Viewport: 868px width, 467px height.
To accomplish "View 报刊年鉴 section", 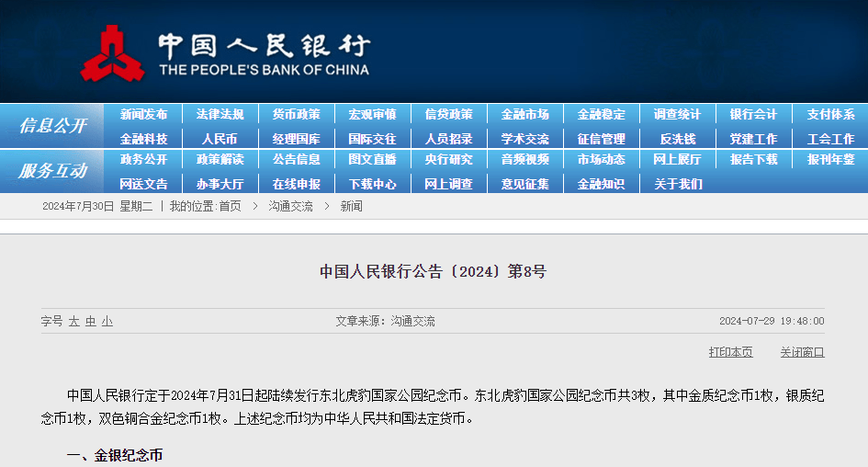I will pyautogui.click(x=831, y=160).
